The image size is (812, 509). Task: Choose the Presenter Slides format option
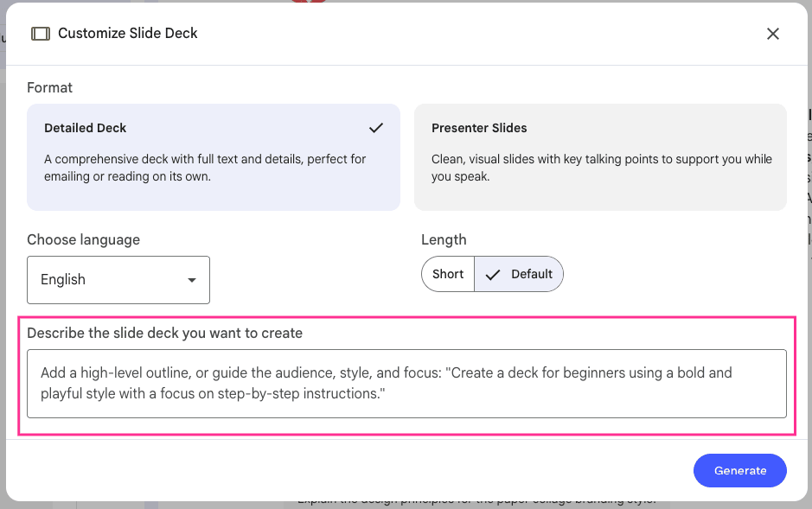600,157
